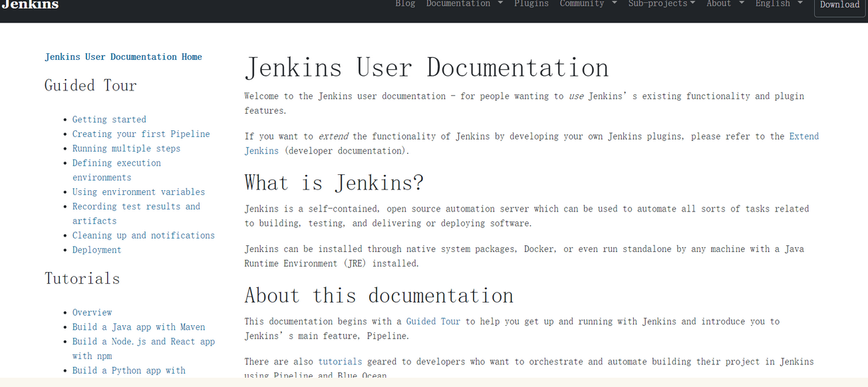Expand the Community dropdown menu

click(x=588, y=4)
